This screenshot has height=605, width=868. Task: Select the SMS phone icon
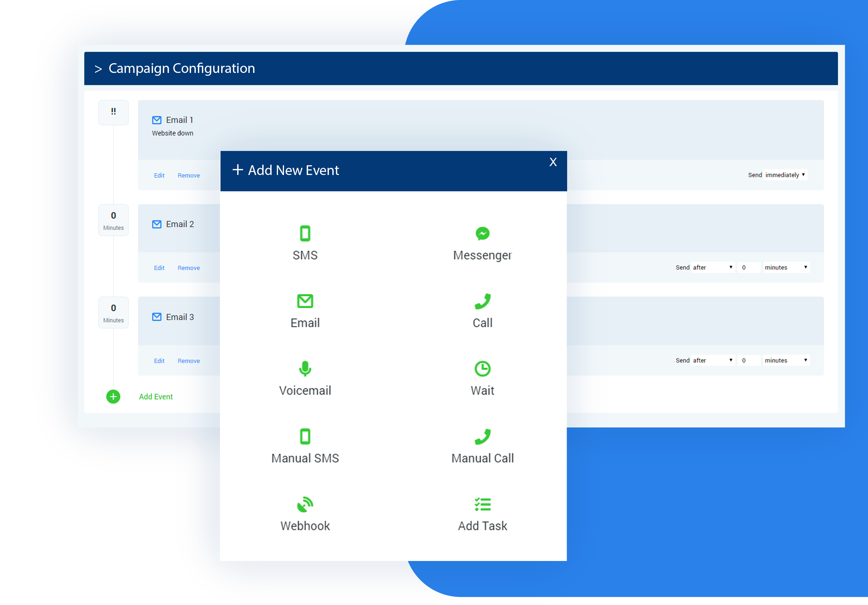(x=305, y=233)
